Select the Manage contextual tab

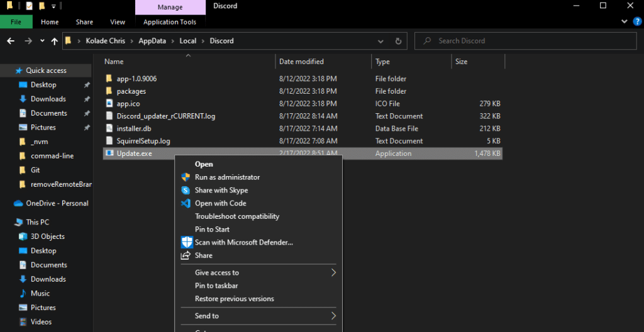170,7
